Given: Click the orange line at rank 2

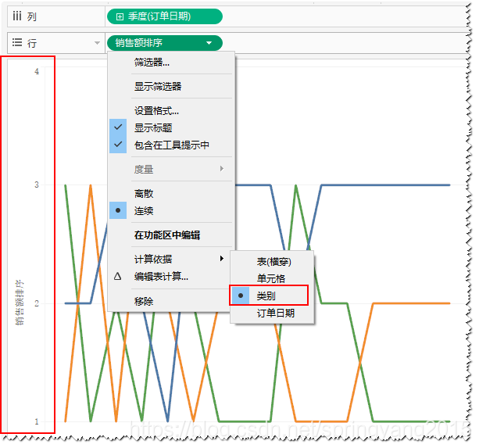Looking at the screenshot, I should (x=411, y=303).
